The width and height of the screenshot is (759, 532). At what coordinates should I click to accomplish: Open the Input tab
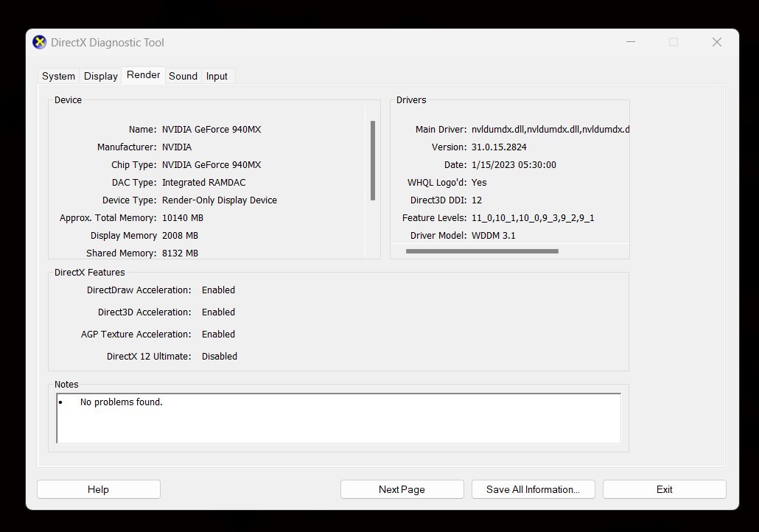pos(217,76)
